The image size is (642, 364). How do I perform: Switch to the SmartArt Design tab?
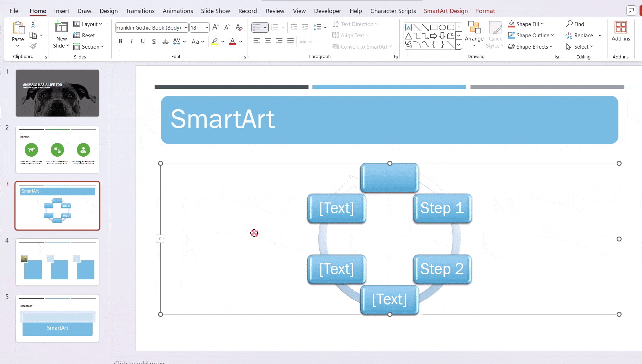point(445,11)
